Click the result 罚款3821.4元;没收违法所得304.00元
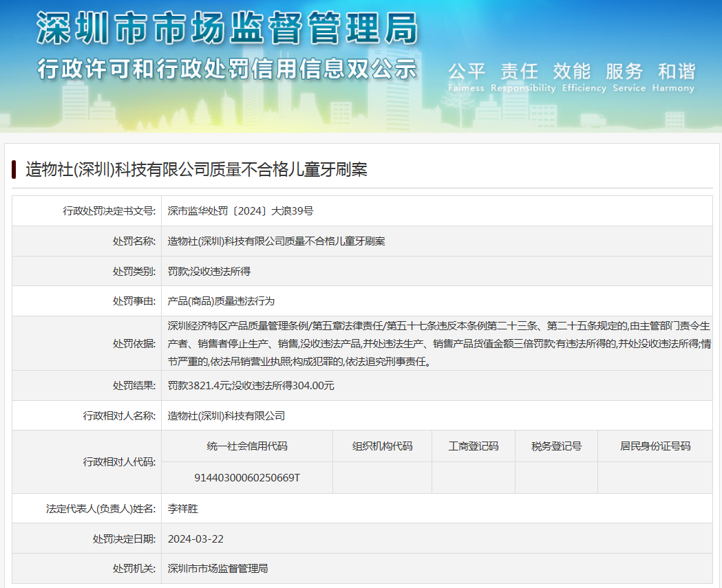722x588 pixels. pyautogui.click(x=251, y=386)
